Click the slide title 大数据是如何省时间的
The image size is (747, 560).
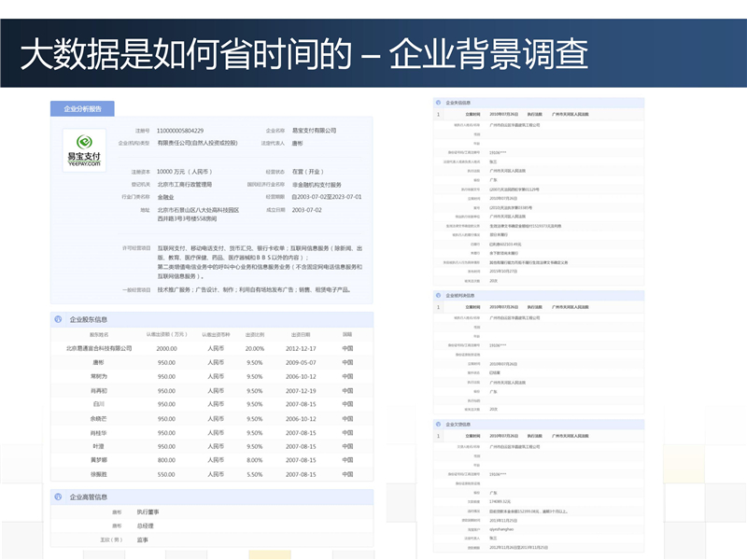tap(185, 55)
